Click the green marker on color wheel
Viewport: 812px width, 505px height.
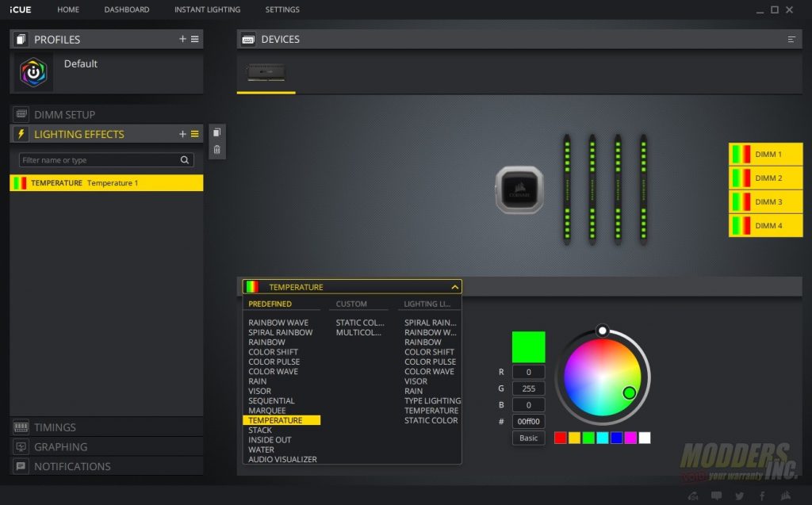click(629, 392)
